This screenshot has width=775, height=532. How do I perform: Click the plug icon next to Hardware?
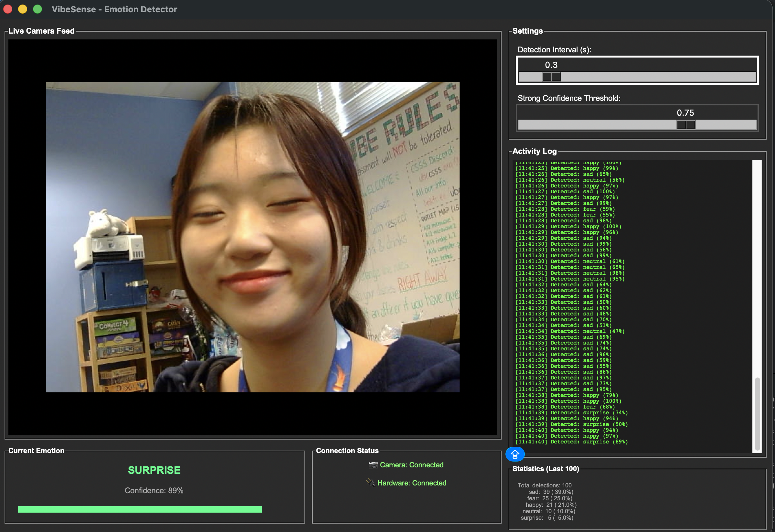pyautogui.click(x=370, y=483)
